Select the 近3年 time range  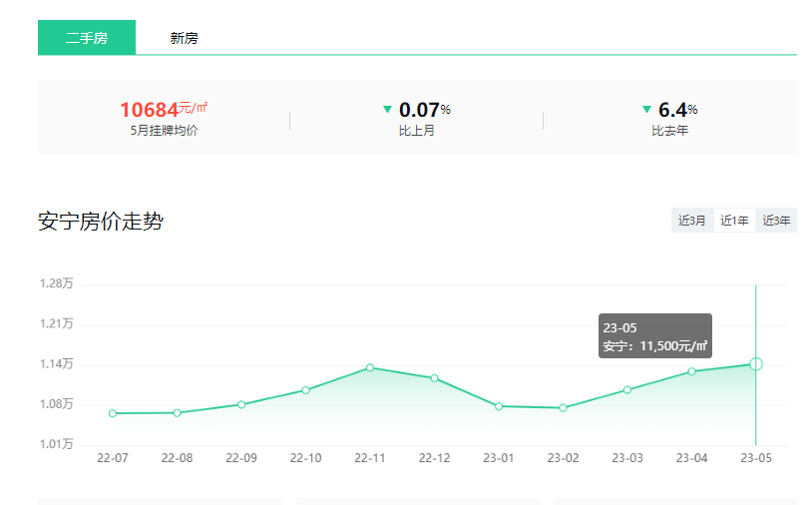coord(777,221)
